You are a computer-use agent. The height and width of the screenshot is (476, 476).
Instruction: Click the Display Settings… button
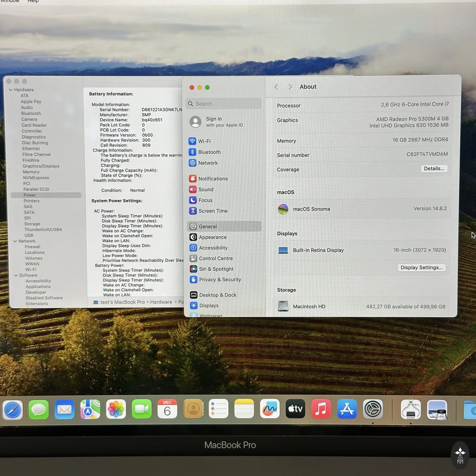[x=422, y=268]
